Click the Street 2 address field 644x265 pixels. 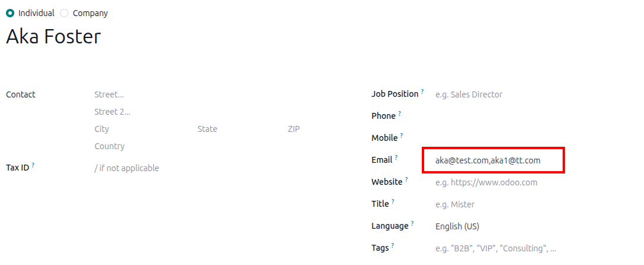(178, 112)
